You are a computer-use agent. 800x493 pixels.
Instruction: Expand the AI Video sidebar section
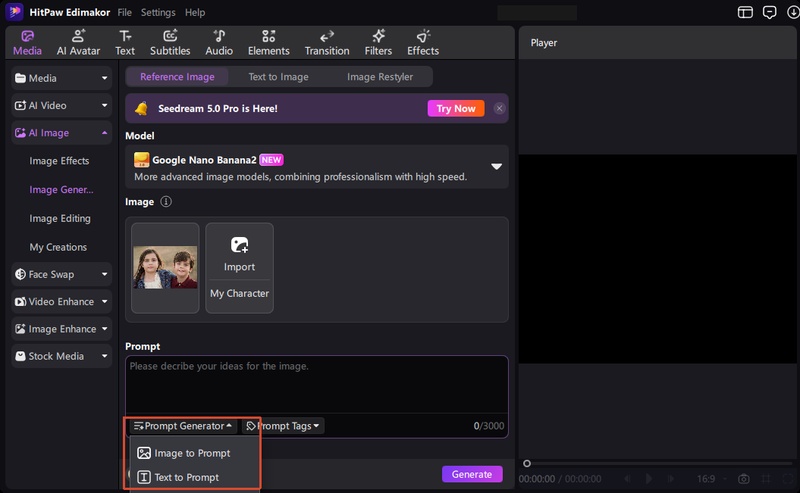tap(61, 106)
